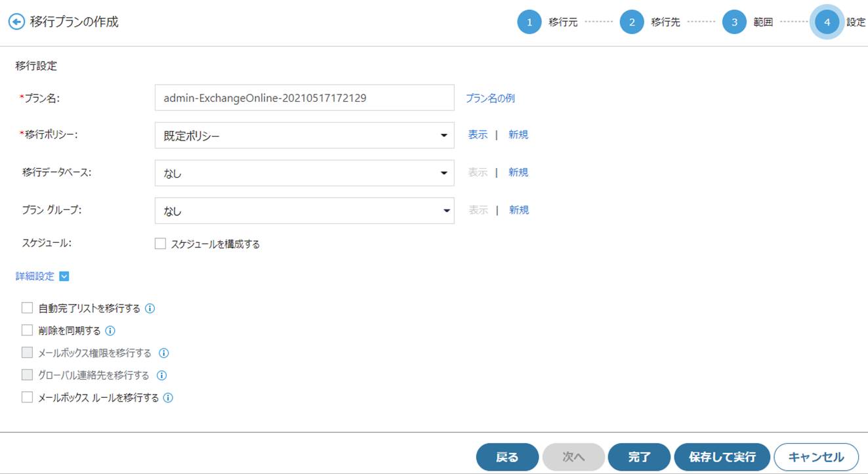
Task: Open the info icon for 削除を同期する
Action: tap(110, 330)
